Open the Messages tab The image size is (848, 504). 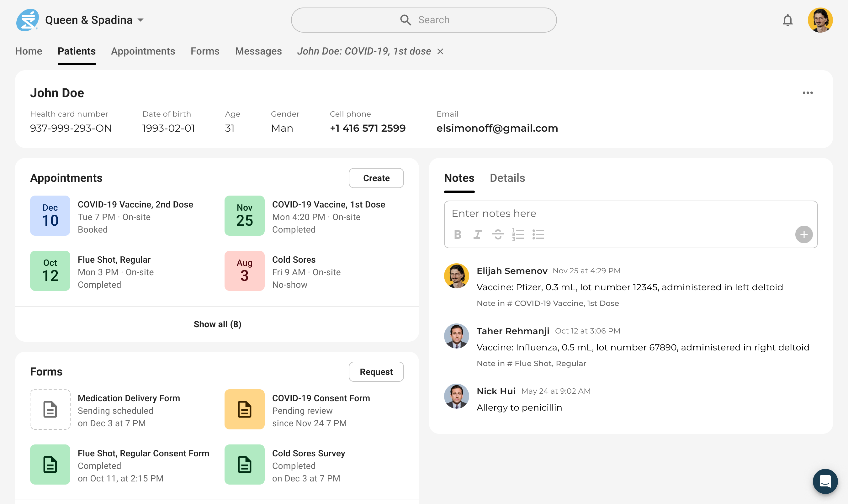tap(258, 51)
